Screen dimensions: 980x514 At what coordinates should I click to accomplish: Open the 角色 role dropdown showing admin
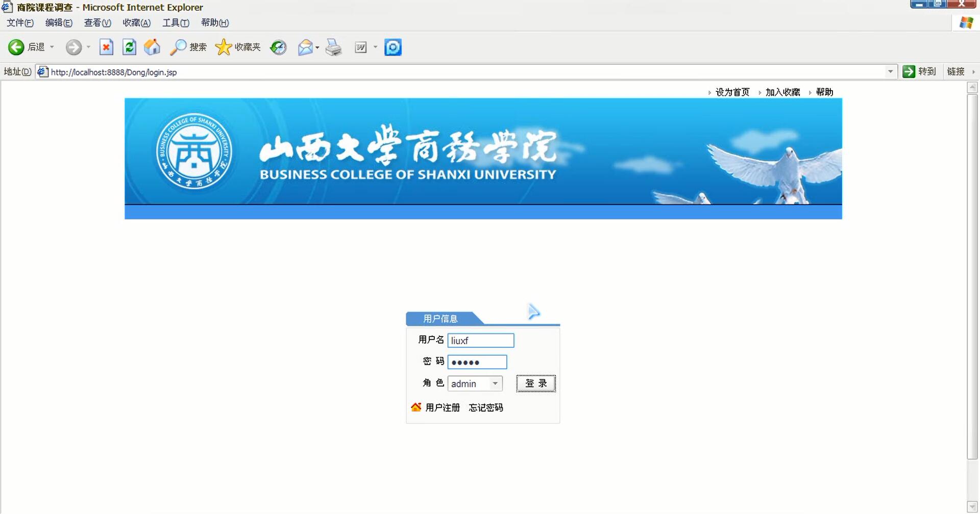tap(475, 383)
